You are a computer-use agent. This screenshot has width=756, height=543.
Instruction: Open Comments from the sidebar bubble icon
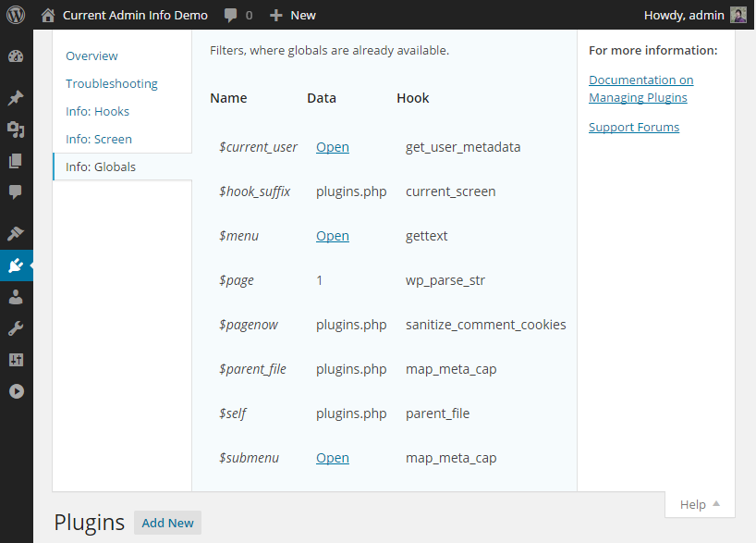point(16,192)
